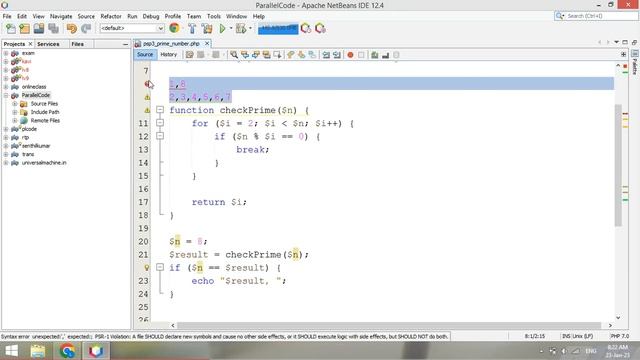Viewport: 640px width, 360px height.
Task: Collapse the ParallelCode project node
Action: (6, 95)
